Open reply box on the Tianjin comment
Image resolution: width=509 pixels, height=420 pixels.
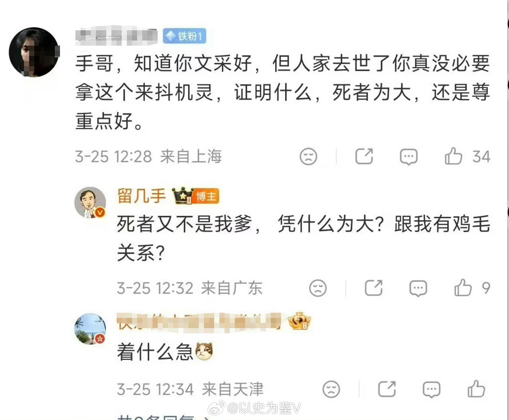point(431,389)
